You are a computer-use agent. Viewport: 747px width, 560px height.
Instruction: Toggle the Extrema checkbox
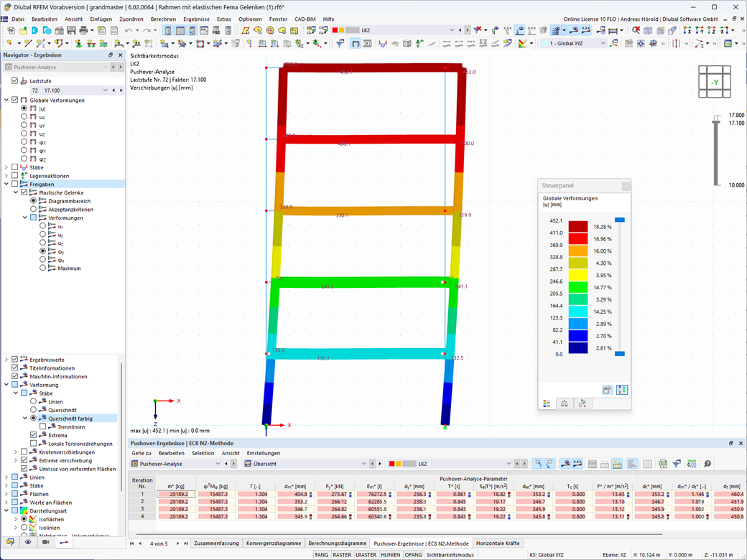[x=33, y=435]
